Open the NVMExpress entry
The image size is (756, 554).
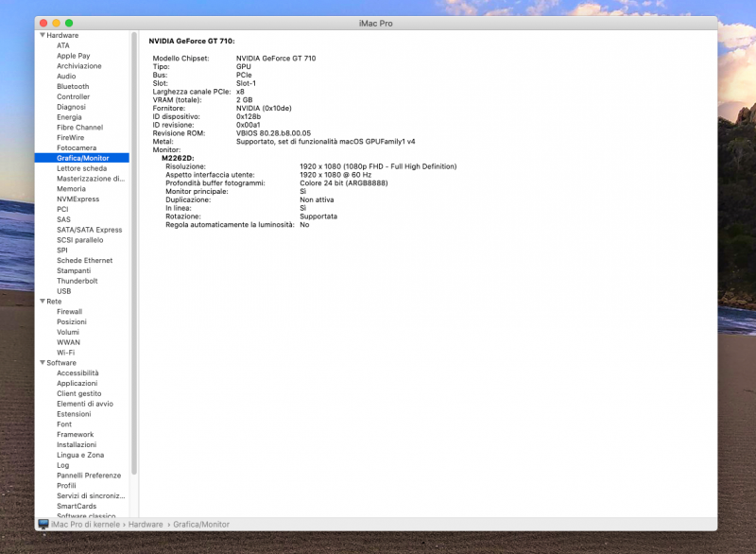78,199
